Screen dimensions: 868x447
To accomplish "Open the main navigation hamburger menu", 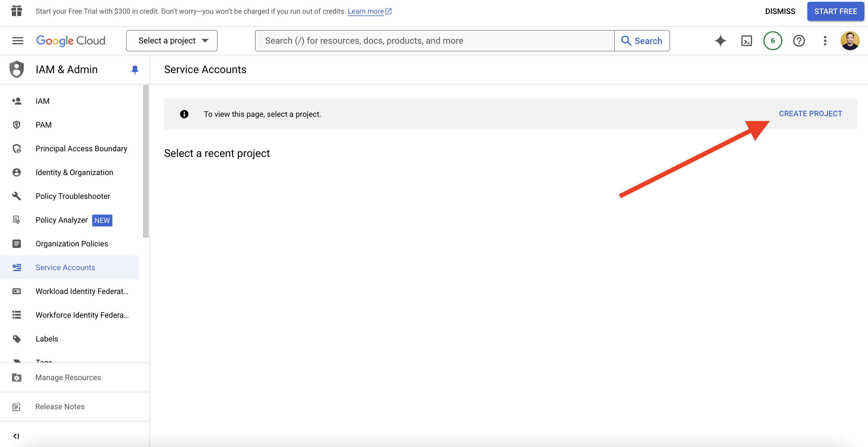I will (x=18, y=41).
